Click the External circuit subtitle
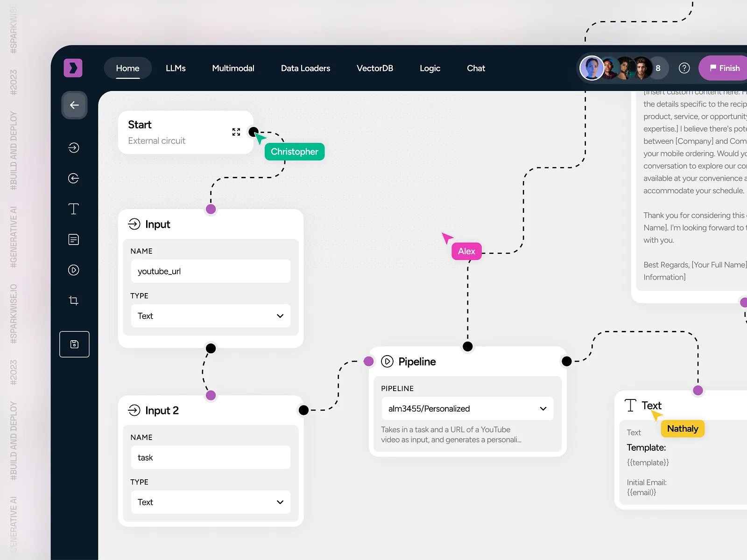The image size is (747, 560). [x=156, y=141]
